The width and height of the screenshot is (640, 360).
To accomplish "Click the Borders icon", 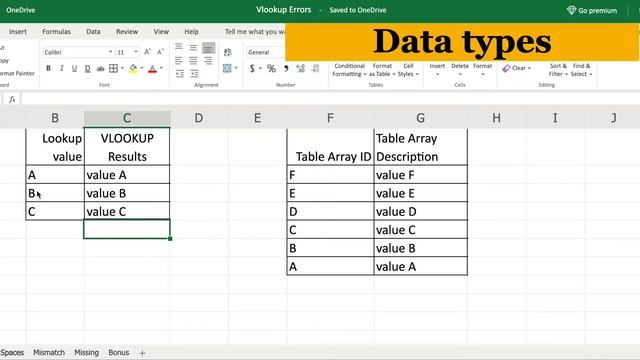I will [113, 69].
